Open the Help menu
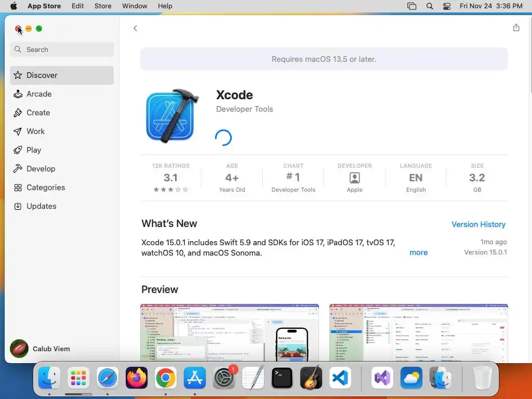The height and width of the screenshot is (399, 532). tap(165, 6)
